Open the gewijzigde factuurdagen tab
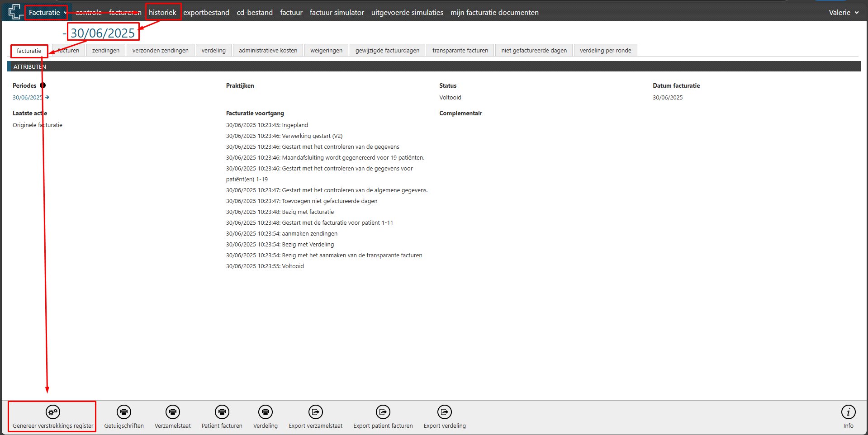The image size is (868, 435). point(388,50)
